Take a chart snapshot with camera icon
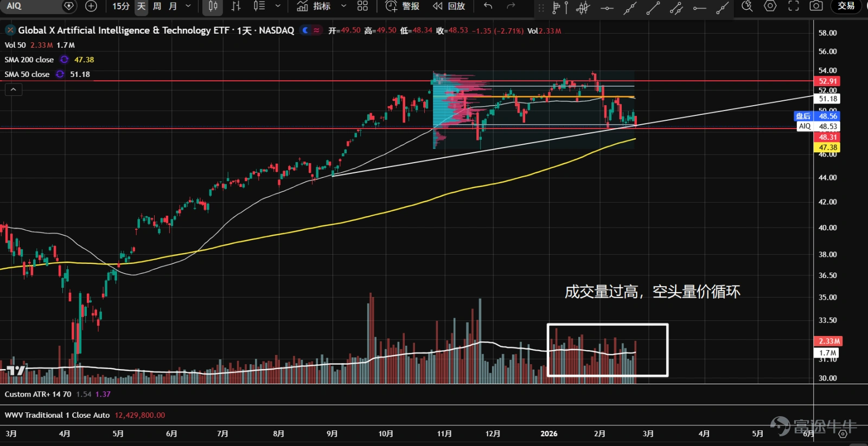The width and height of the screenshot is (868, 446). [x=816, y=6]
